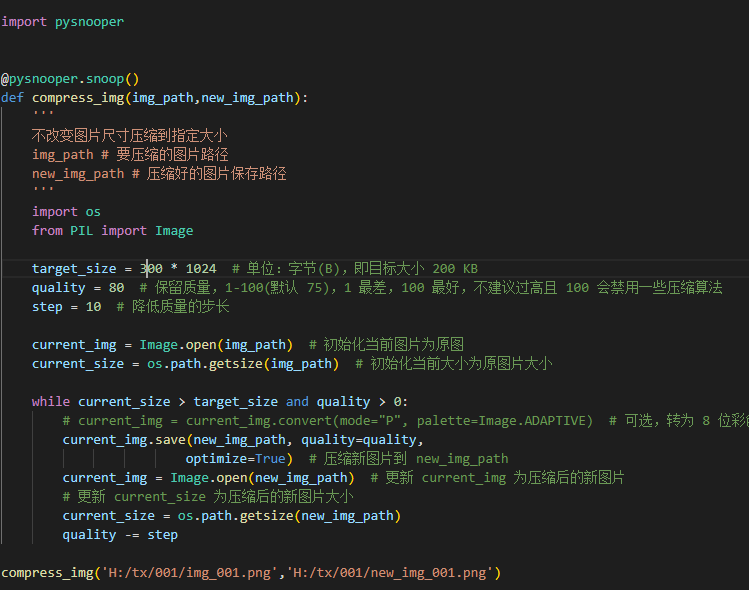Image resolution: width=749 pixels, height=590 pixels.
Task: Click the comment '# 初始化当前图片为原图'
Action: tap(386, 345)
